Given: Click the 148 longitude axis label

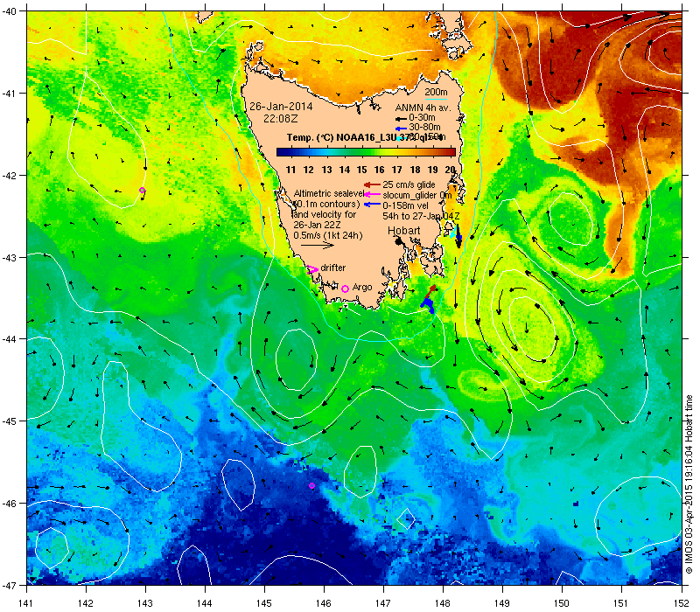Looking at the screenshot, I should point(443,603).
